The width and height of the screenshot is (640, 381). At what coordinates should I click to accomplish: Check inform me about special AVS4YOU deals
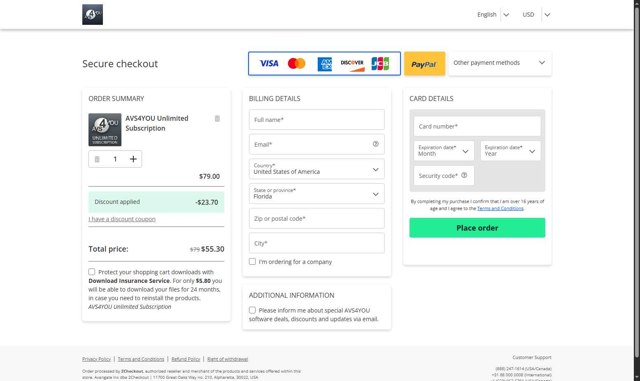(x=252, y=310)
